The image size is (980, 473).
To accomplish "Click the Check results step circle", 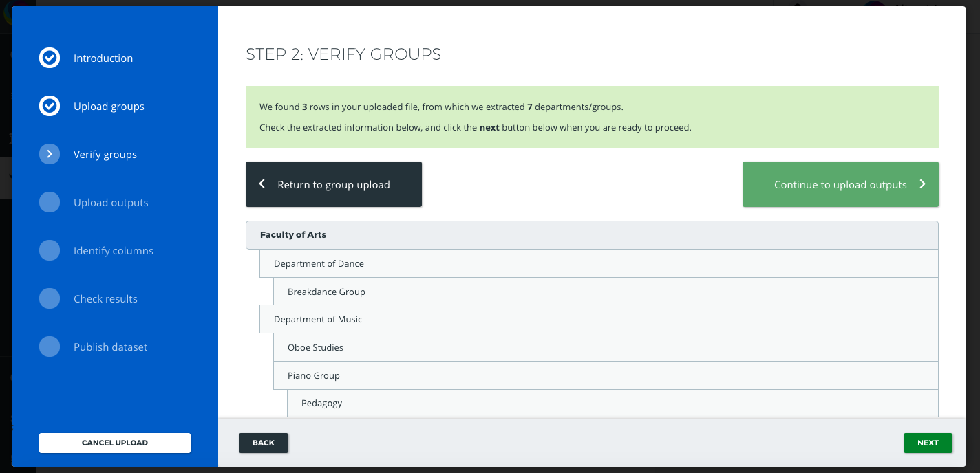I will pos(50,299).
